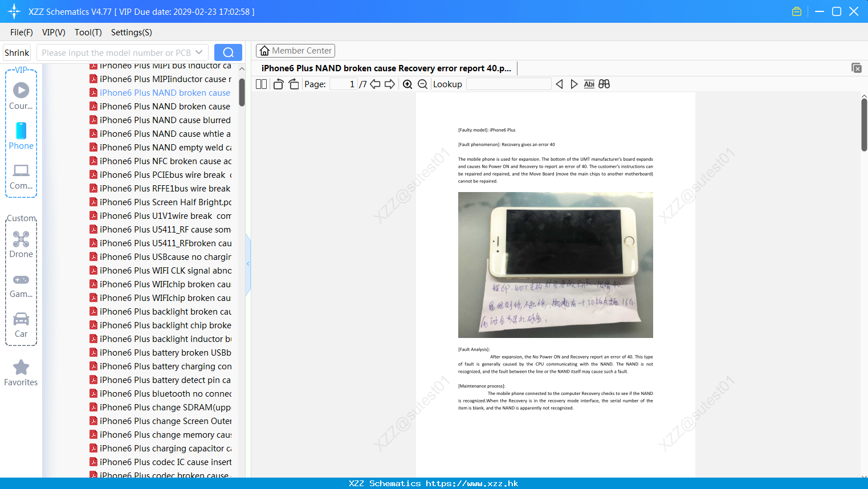Open the Drone category
The image size is (868, 489).
click(21, 244)
